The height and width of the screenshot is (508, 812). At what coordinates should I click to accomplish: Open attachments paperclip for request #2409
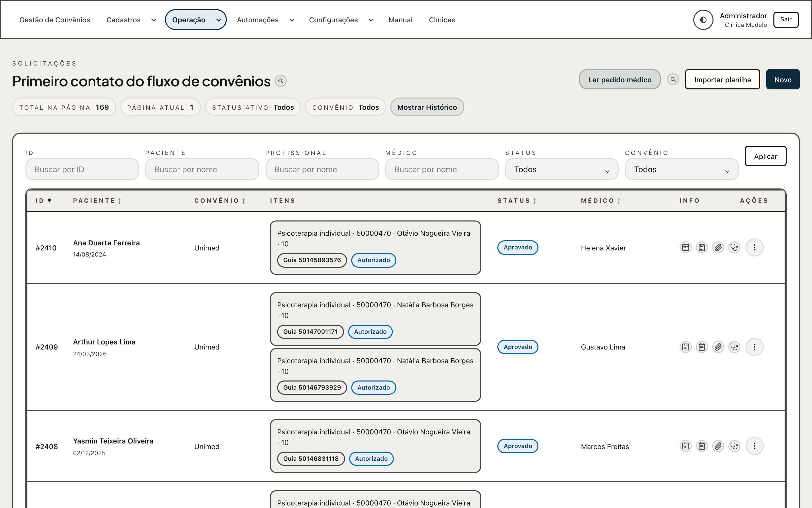[x=718, y=347]
